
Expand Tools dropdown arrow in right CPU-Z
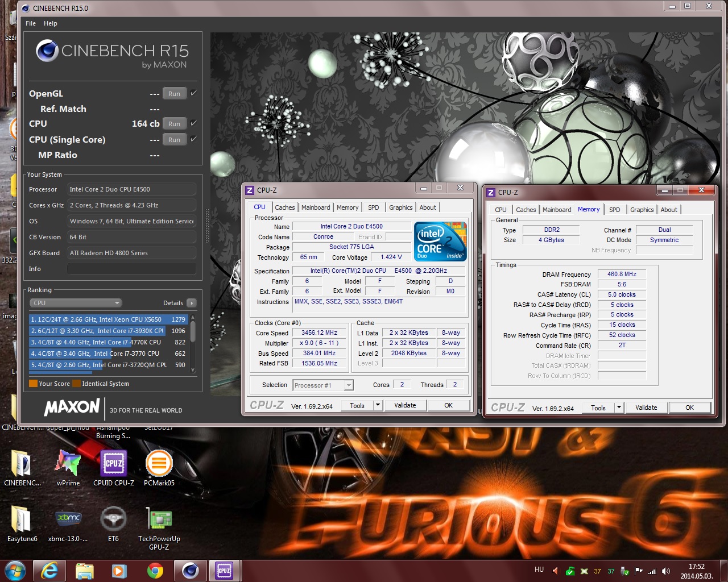[x=619, y=408]
